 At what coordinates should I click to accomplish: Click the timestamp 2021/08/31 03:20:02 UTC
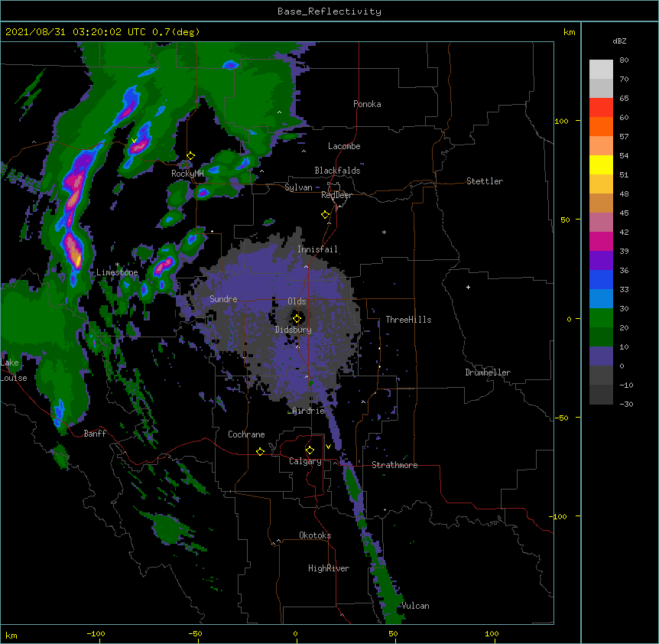tap(76, 32)
